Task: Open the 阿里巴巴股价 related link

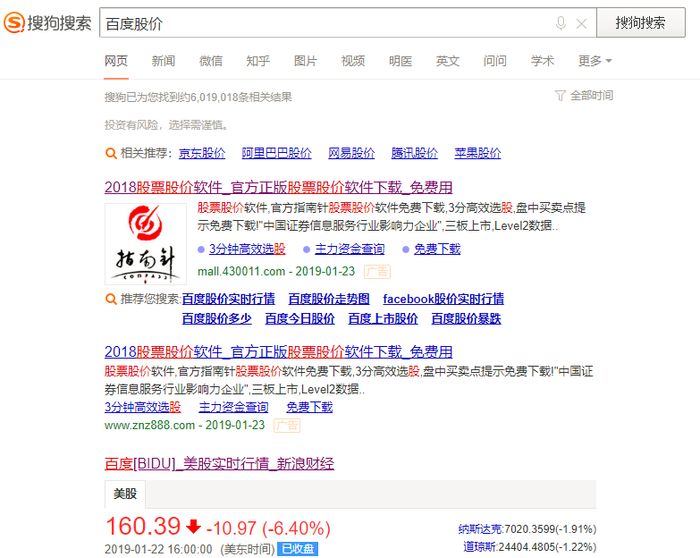Action: [x=276, y=153]
